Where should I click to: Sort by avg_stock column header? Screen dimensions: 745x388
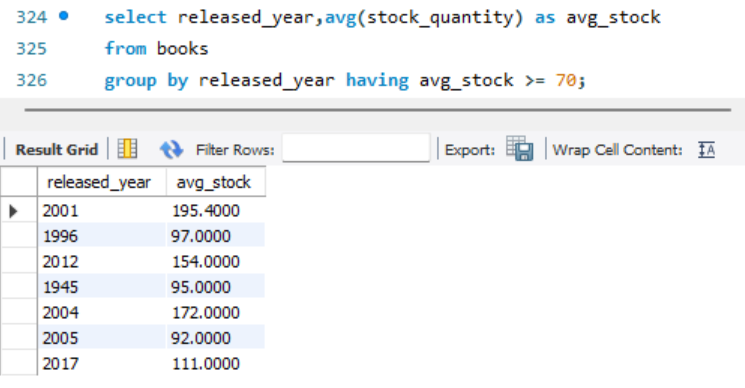[216, 182]
